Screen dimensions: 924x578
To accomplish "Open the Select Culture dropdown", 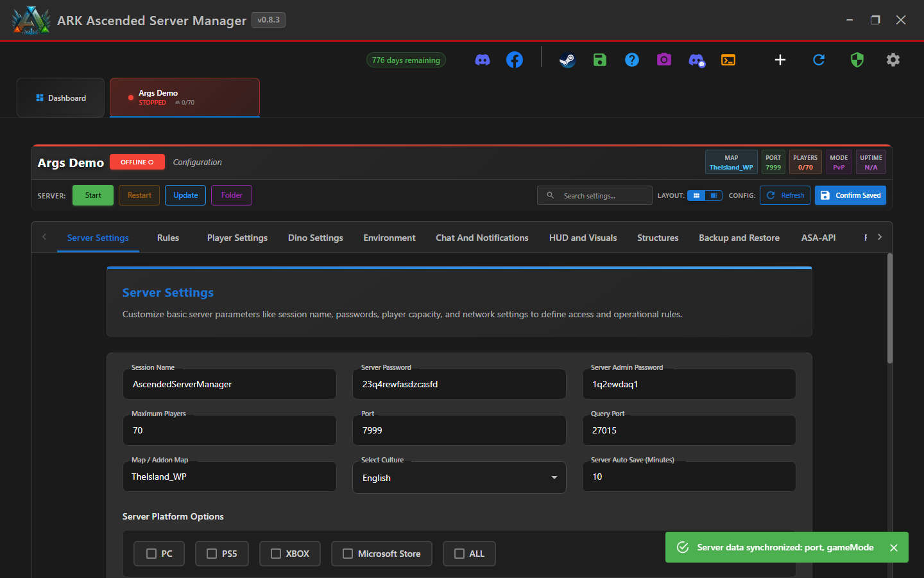I will pyautogui.click(x=459, y=478).
